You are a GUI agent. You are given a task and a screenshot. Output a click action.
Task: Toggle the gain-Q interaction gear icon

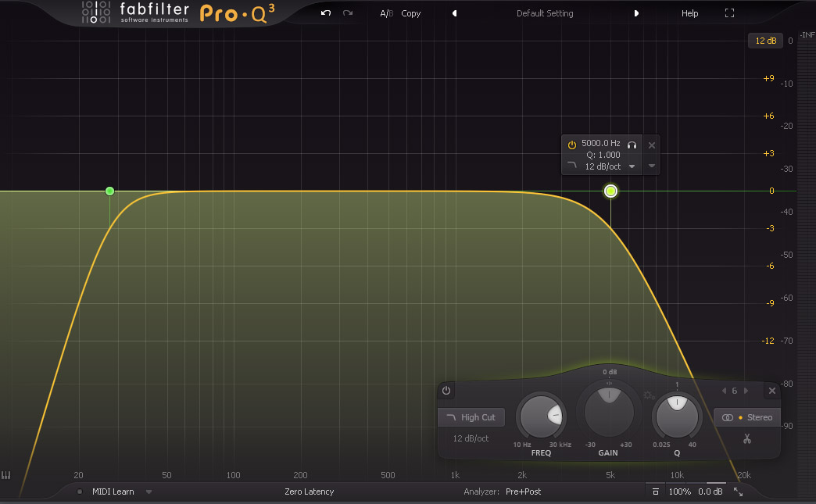(649, 395)
